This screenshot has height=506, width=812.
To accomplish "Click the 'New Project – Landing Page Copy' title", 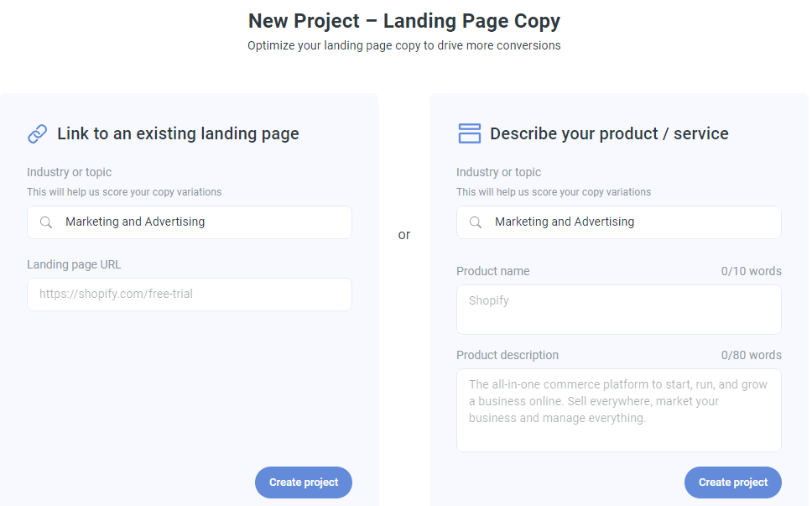I will 404,21.
